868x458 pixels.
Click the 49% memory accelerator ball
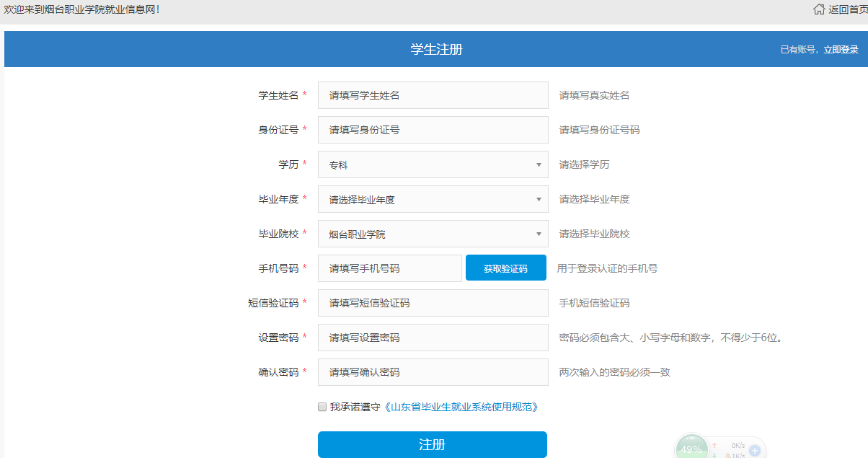coord(692,449)
